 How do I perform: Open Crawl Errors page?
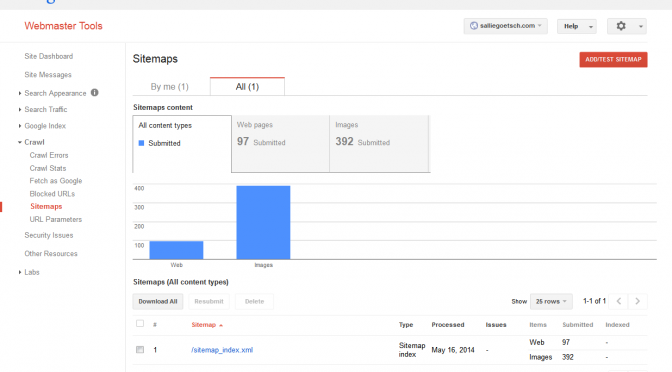coord(49,155)
